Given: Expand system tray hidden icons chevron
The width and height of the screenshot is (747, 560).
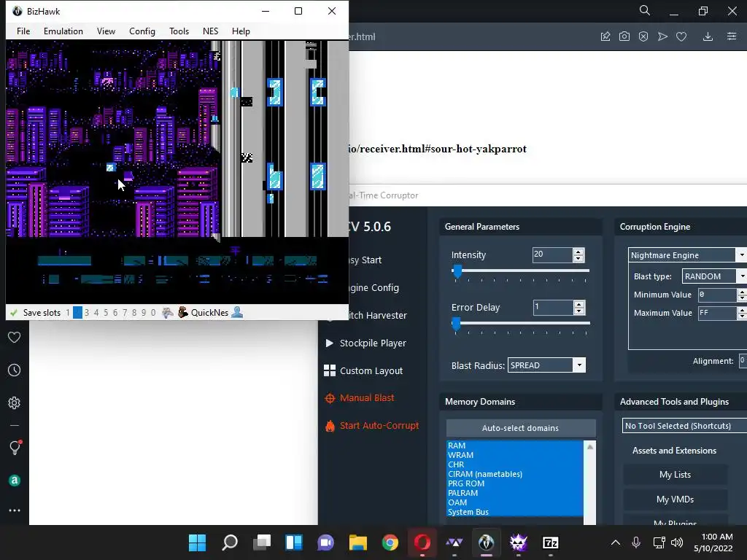Looking at the screenshot, I should click(x=616, y=542).
